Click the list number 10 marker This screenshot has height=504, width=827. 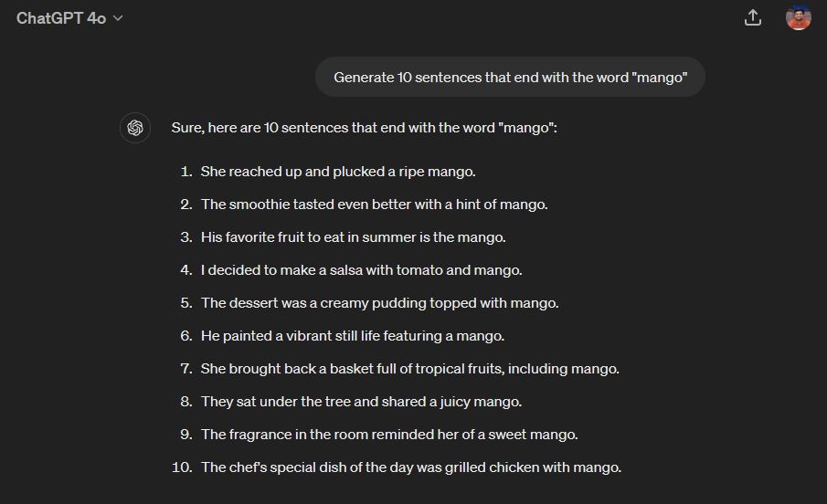coord(182,467)
